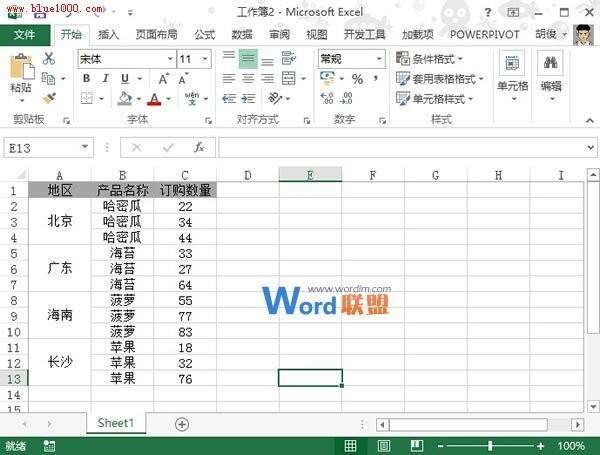Add new sheet with plus icon
The width and height of the screenshot is (600, 455).
click(x=182, y=424)
